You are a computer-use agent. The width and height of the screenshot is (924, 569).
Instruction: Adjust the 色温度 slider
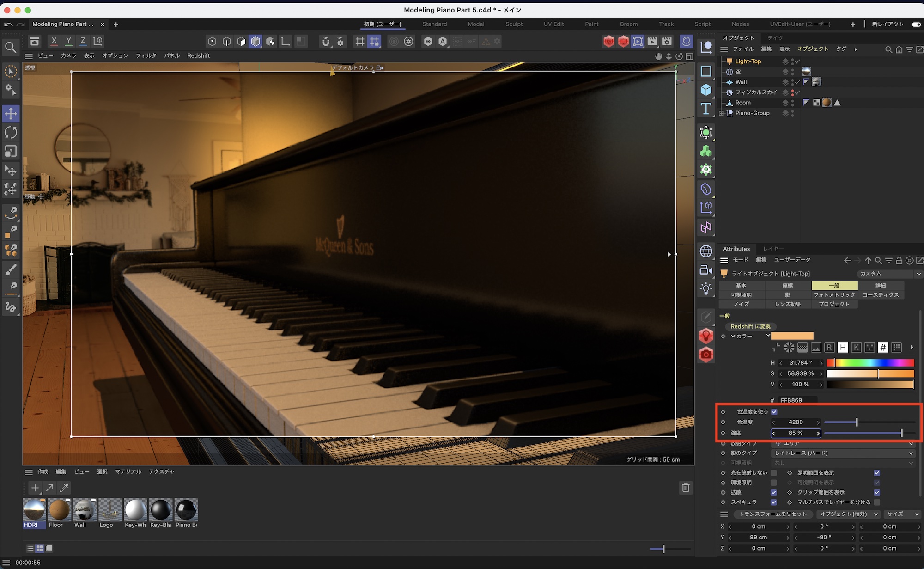pyautogui.click(x=857, y=422)
